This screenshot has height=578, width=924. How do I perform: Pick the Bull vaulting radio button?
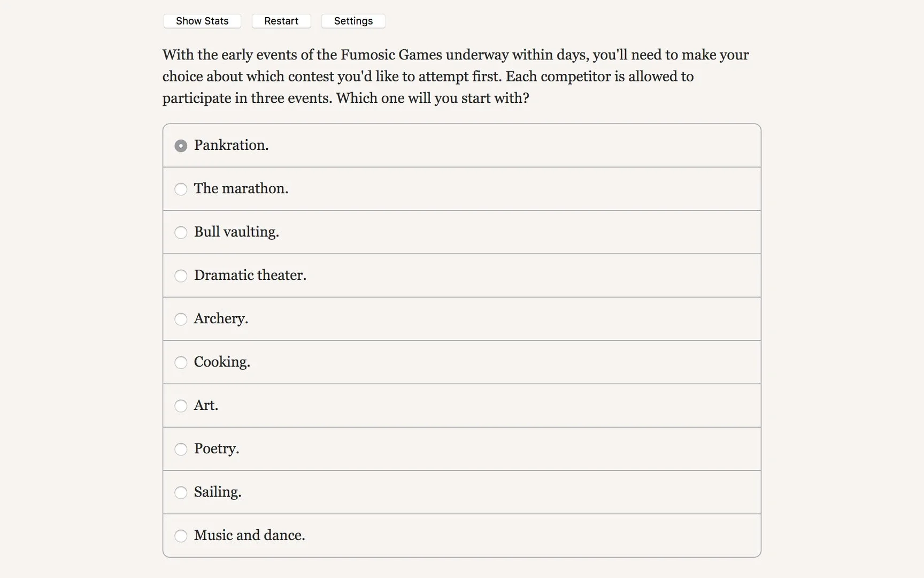(x=181, y=232)
